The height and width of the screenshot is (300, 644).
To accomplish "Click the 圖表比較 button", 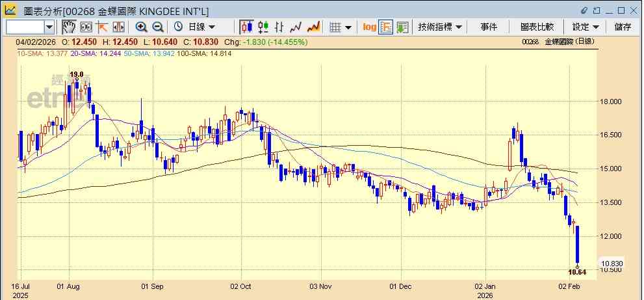I will (x=537, y=27).
